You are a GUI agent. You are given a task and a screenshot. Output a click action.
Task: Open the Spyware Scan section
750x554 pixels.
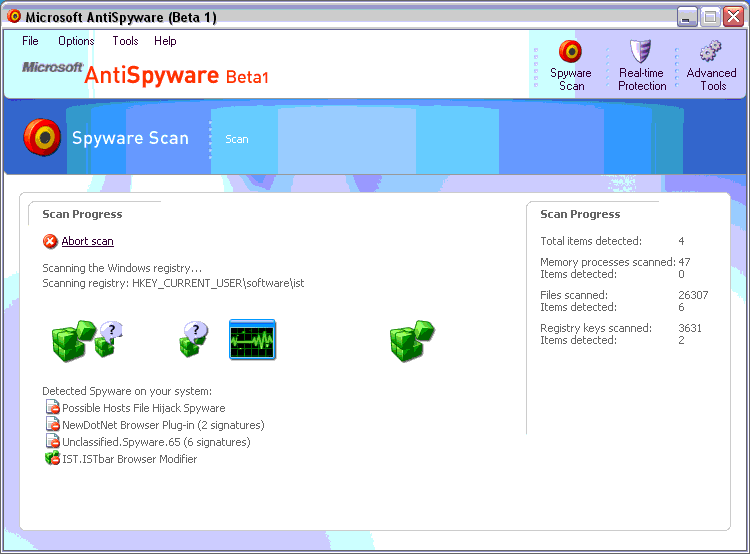coord(571,66)
